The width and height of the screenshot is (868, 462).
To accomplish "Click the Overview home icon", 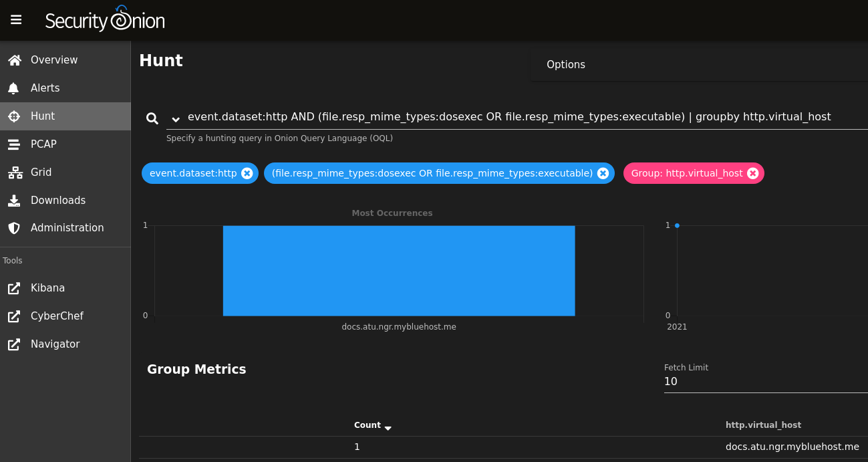I will pos(14,60).
